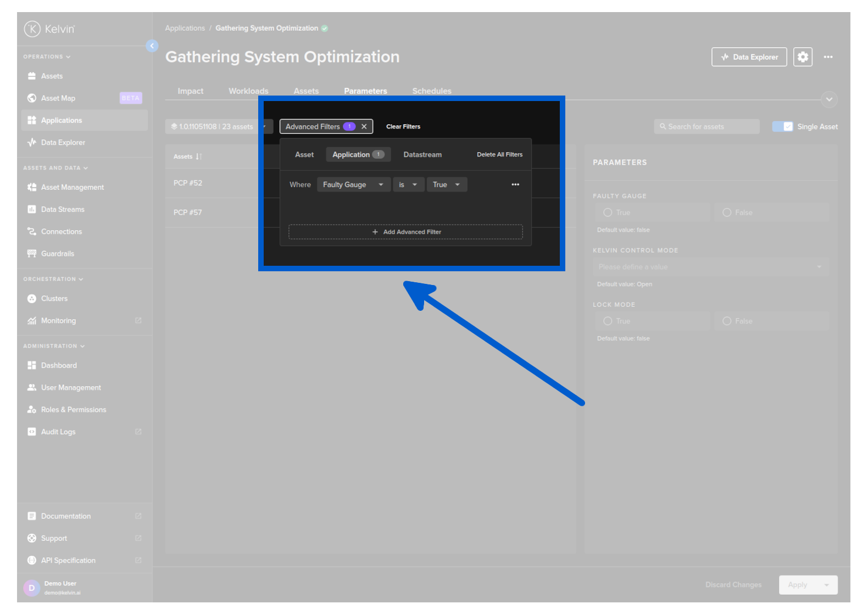Screen dimensions: 868x615
Task: Click the Asset Map sidebar icon
Action: click(x=32, y=98)
